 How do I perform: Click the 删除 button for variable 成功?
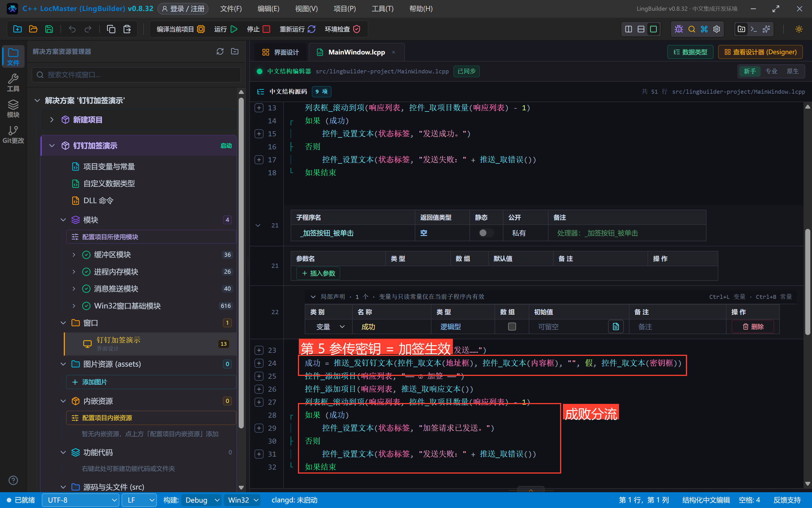click(x=753, y=327)
